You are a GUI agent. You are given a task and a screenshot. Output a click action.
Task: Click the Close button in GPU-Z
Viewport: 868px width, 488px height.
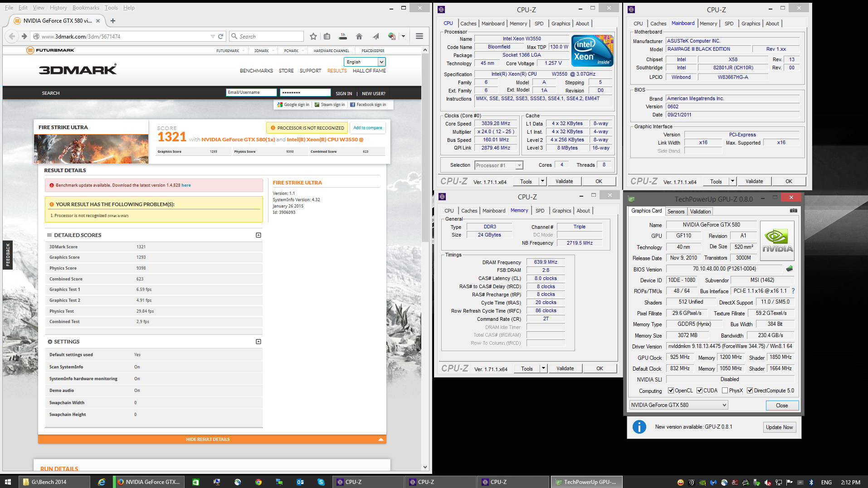(x=782, y=406)
